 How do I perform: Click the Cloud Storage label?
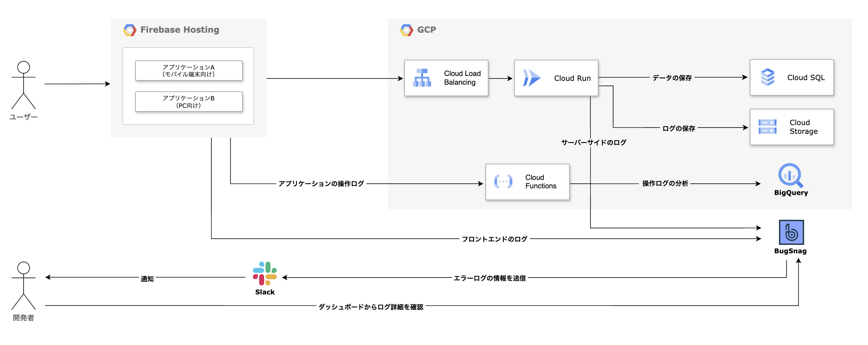click(x=803, y=127)
